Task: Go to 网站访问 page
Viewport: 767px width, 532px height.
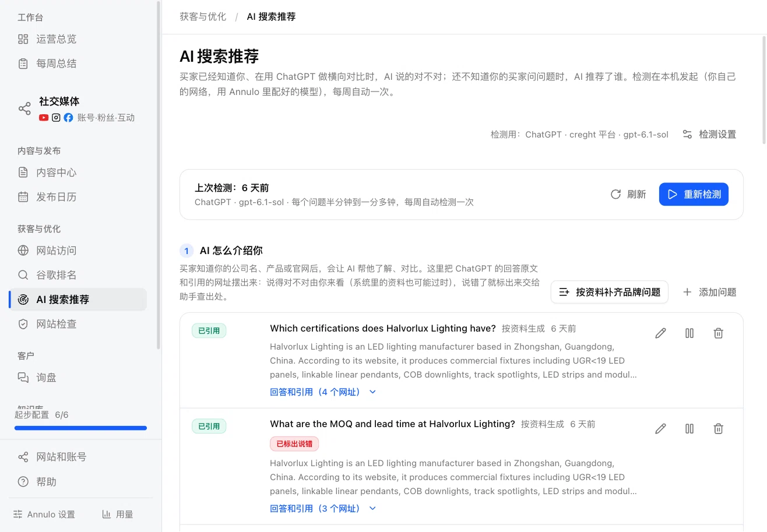Action: tap(78, 251)
